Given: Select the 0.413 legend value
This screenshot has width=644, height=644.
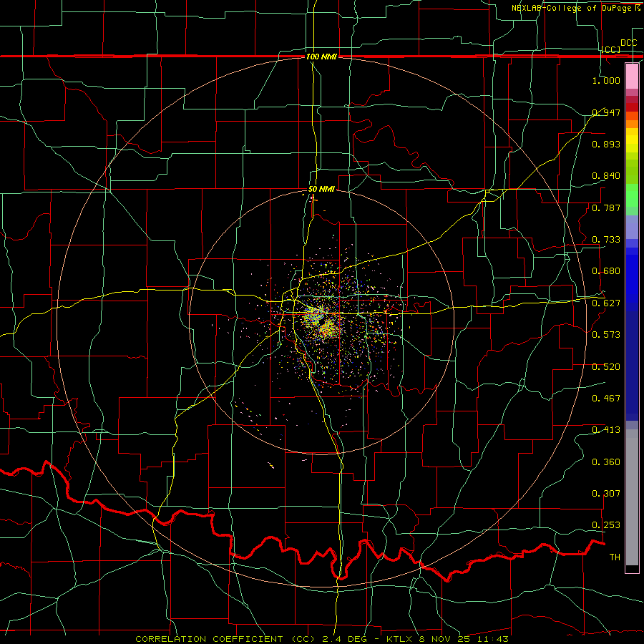Looking at the screenshot, I should pyautogui.click(x=606, y=430).
